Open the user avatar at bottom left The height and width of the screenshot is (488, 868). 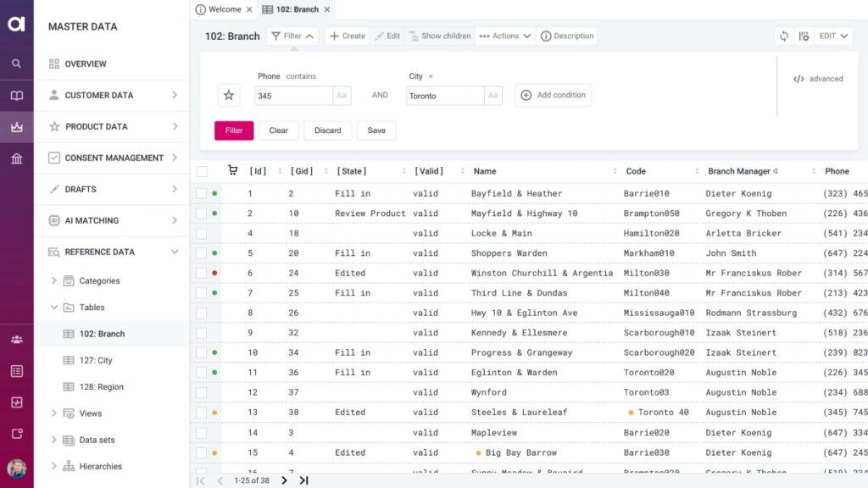coord(16,469)
